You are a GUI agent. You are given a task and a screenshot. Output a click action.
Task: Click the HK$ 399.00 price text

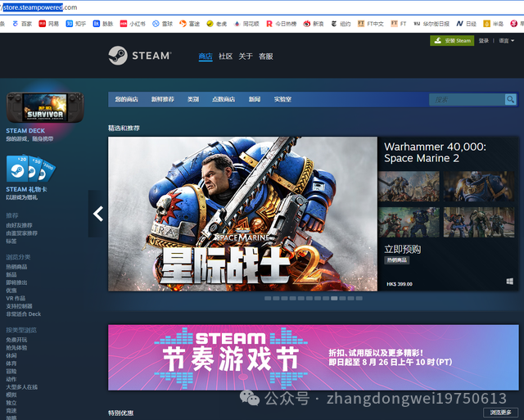click(400, 284)
